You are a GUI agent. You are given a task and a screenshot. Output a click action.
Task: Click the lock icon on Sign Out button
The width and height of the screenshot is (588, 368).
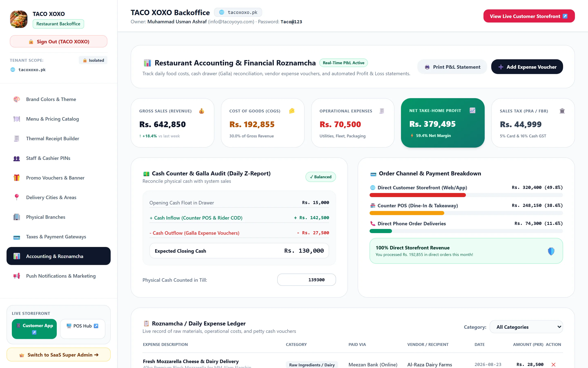tap(31, 42)
